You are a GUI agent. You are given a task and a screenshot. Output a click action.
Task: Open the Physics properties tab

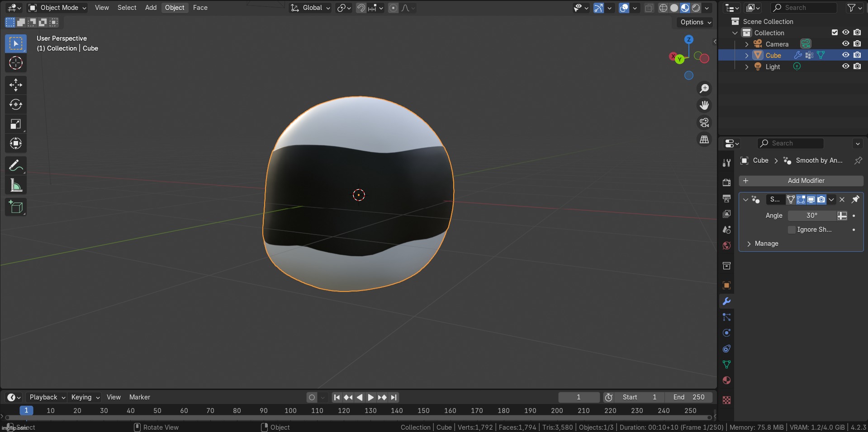pos(726,333)
